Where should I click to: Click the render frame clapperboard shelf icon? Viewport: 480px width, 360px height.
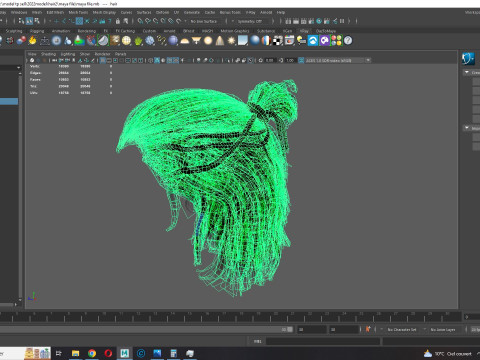point(289,41)
